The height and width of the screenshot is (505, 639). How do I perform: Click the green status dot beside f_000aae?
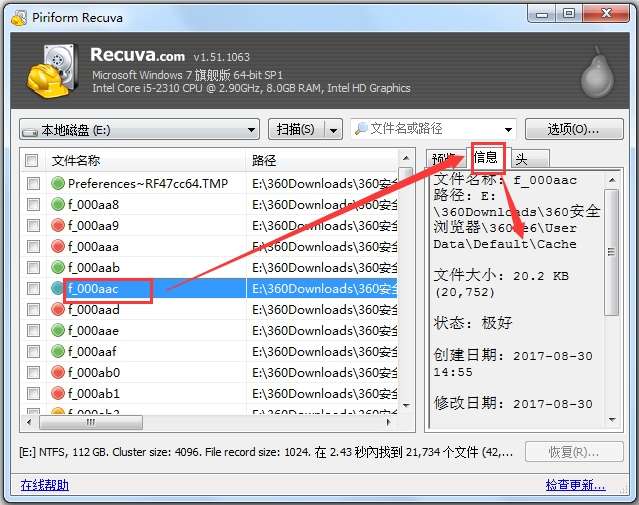[x=58, y=331]
